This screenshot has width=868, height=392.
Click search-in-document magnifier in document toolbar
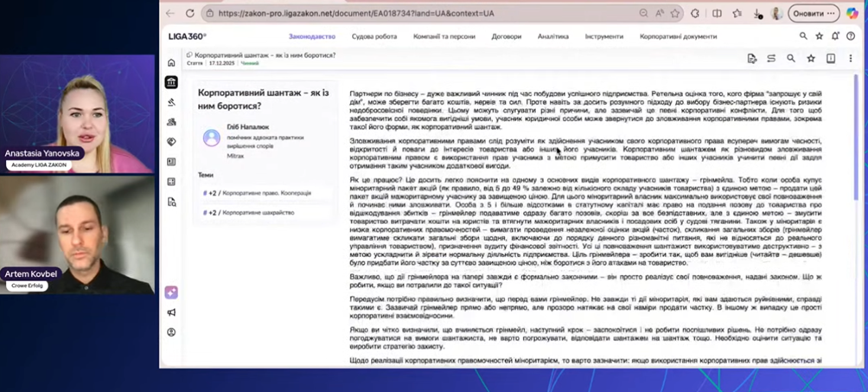point(790,59)
